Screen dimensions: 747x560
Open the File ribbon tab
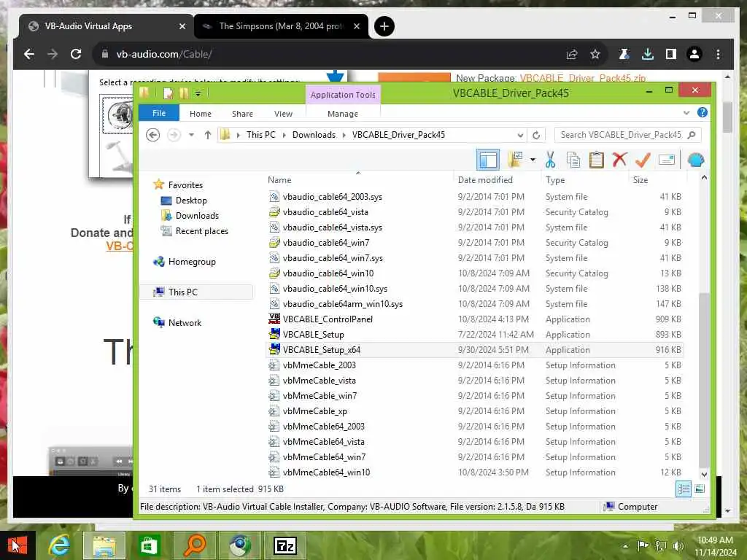[x=158, y=113]
